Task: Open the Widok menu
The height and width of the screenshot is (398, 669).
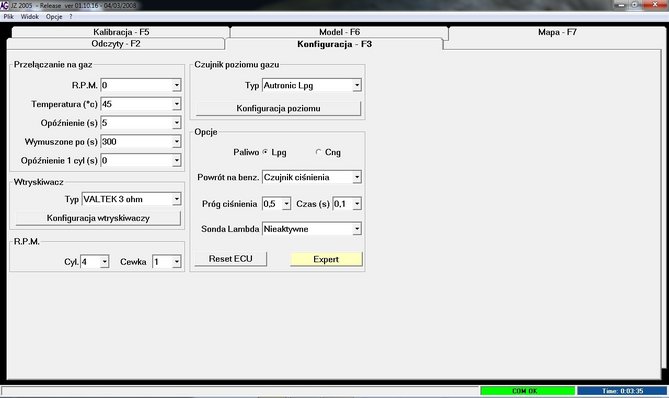Action: click(x=30, y=17)
